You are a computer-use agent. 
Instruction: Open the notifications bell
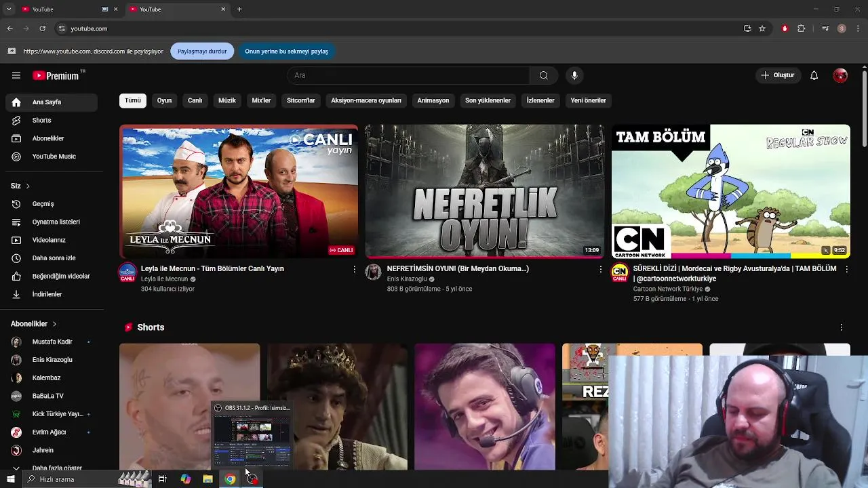click(x=814, y=75)
